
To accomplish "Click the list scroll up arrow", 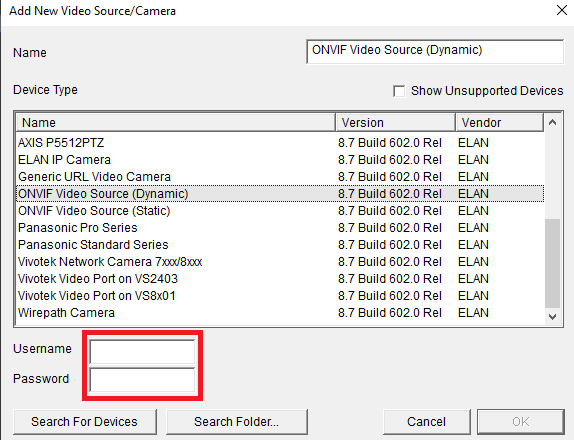I will pos(552,123).
